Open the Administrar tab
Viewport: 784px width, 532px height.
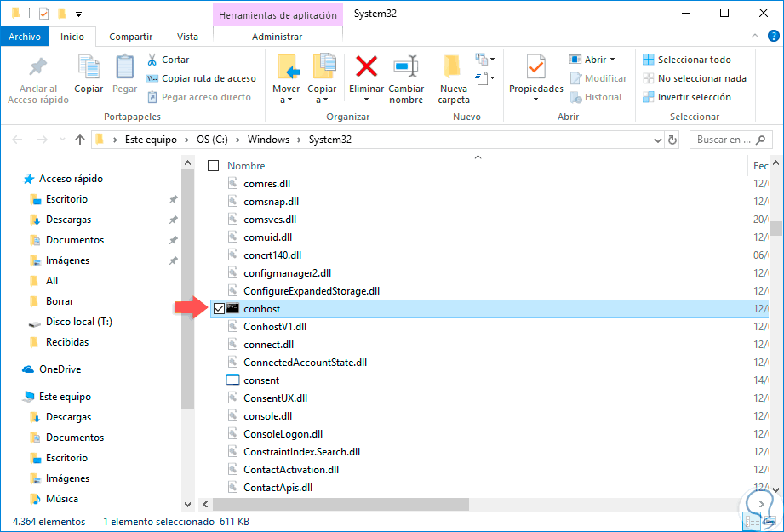pos(277,37)
